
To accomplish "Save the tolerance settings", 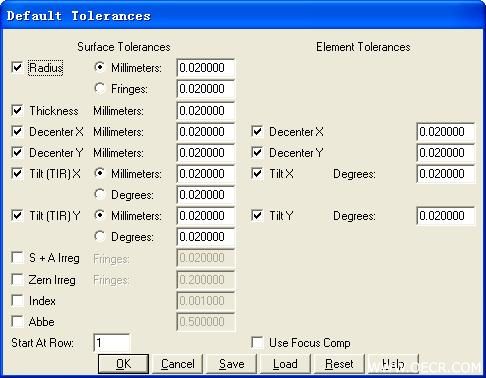I will click(x=232, y=364).
